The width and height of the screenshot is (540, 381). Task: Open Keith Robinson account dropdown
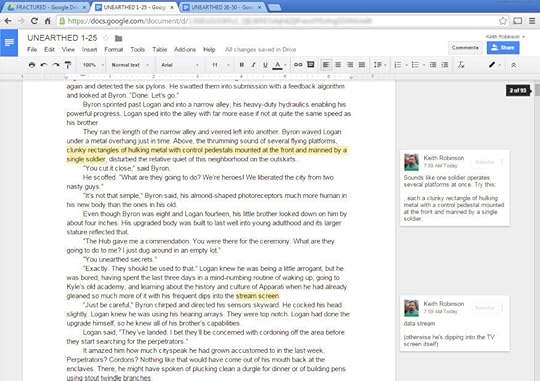point(505,37)
